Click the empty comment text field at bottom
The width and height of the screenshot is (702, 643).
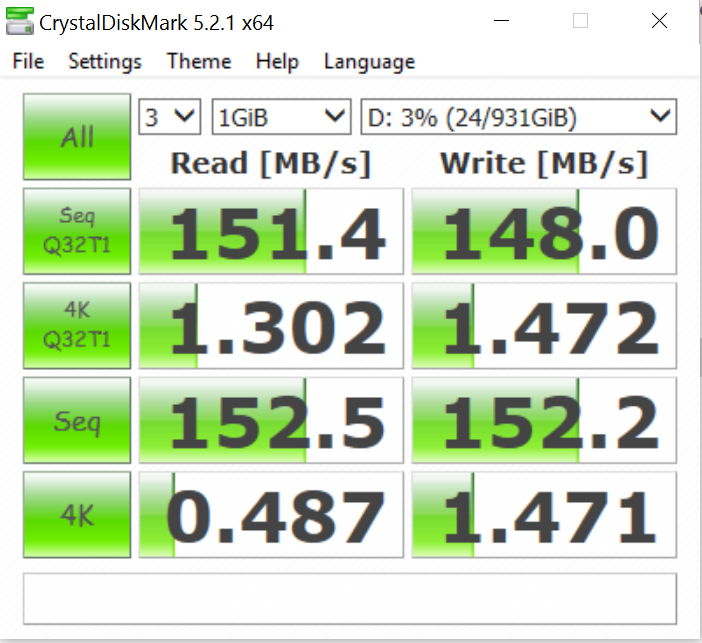pyautogui.click(x=350, y=598)
